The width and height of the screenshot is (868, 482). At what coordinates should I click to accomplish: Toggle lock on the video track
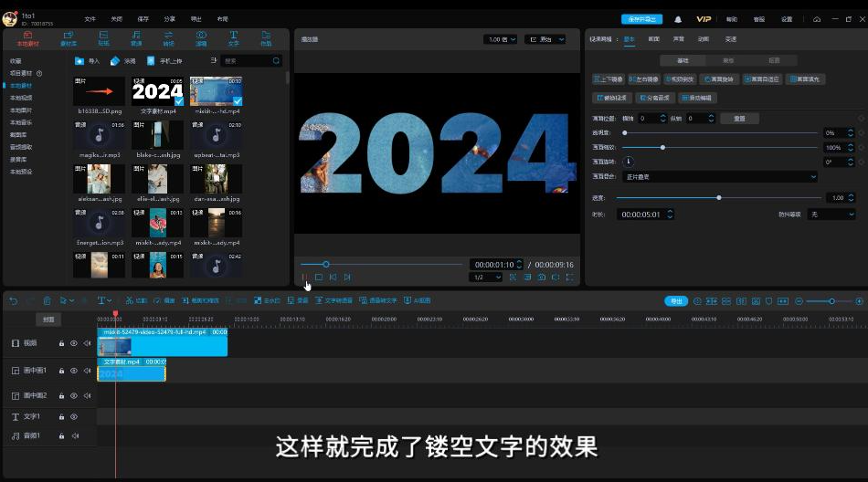(61, 343)
